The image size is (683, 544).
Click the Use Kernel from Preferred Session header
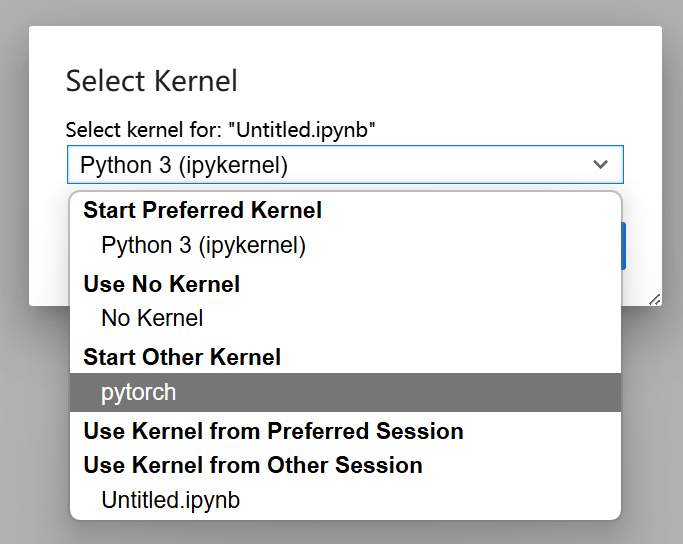[x=273, y=431]
